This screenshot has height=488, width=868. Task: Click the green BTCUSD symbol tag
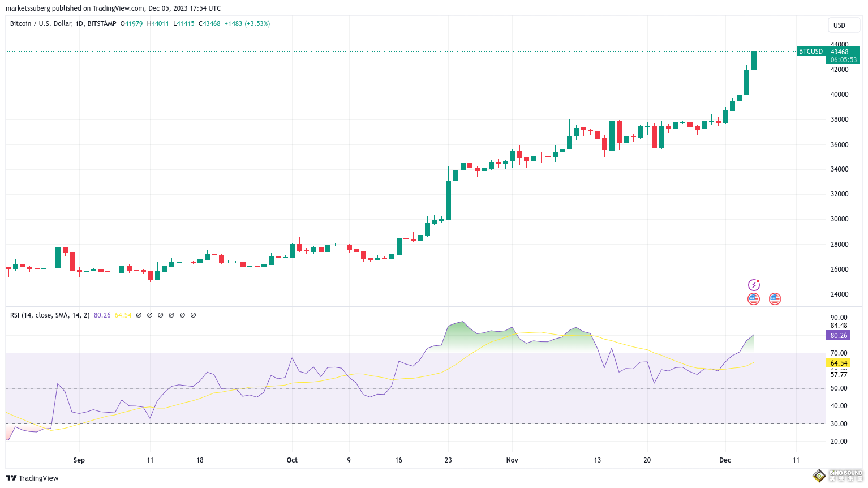(810, 52)
